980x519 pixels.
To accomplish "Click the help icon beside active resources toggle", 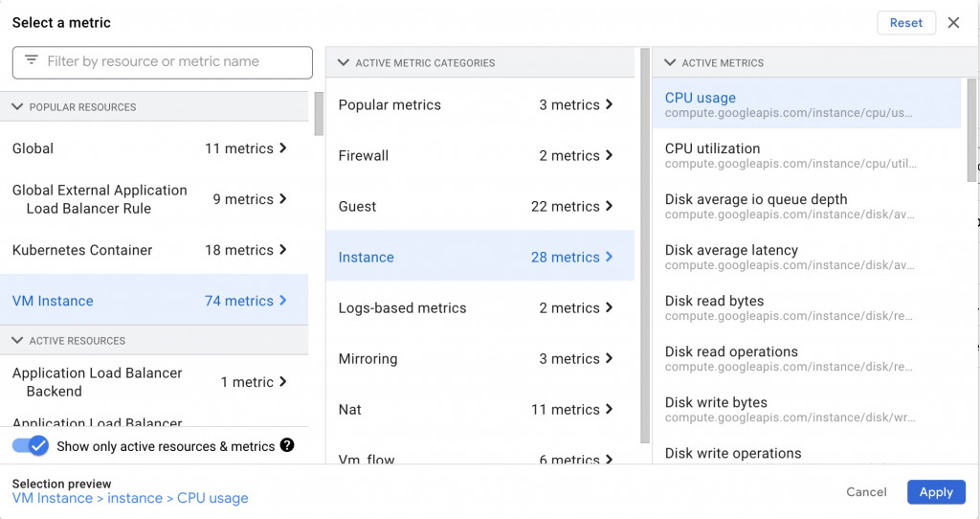I will tap(287, 445).
